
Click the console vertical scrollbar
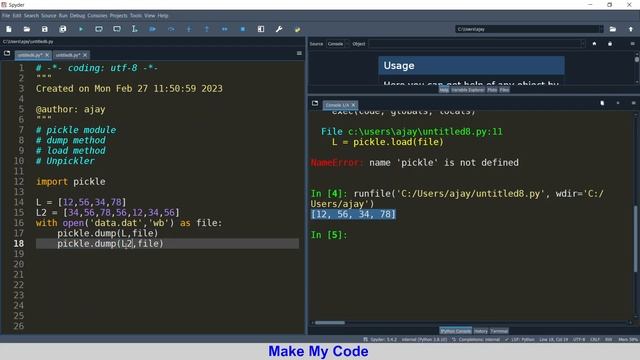pyautogui.click(x=636, y=239)
